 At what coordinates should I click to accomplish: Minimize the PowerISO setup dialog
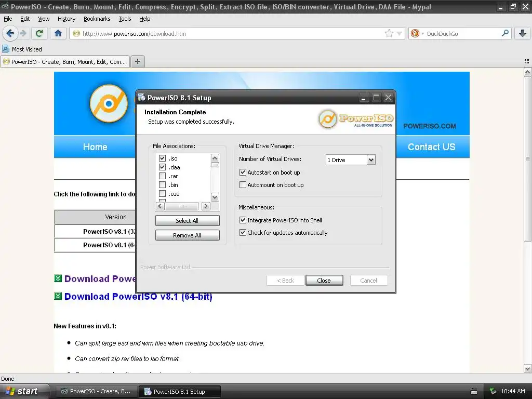tap(363, 98)
